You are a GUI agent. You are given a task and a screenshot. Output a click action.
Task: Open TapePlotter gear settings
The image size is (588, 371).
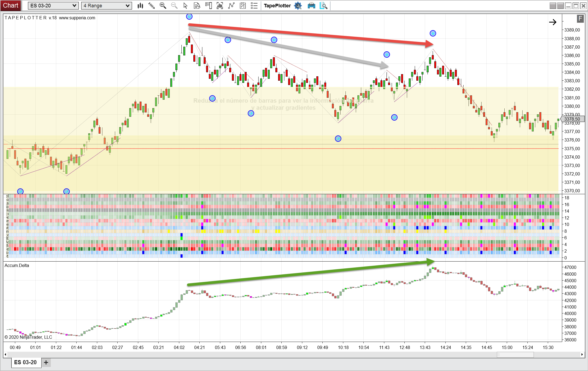pyautogui.click(x=298, y=6)
